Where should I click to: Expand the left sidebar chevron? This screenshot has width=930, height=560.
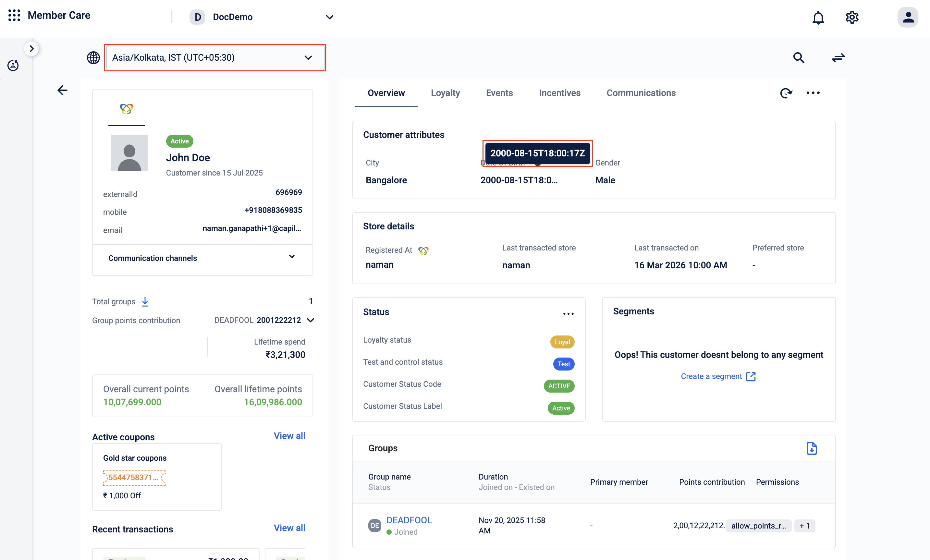[x=32, y=49]
